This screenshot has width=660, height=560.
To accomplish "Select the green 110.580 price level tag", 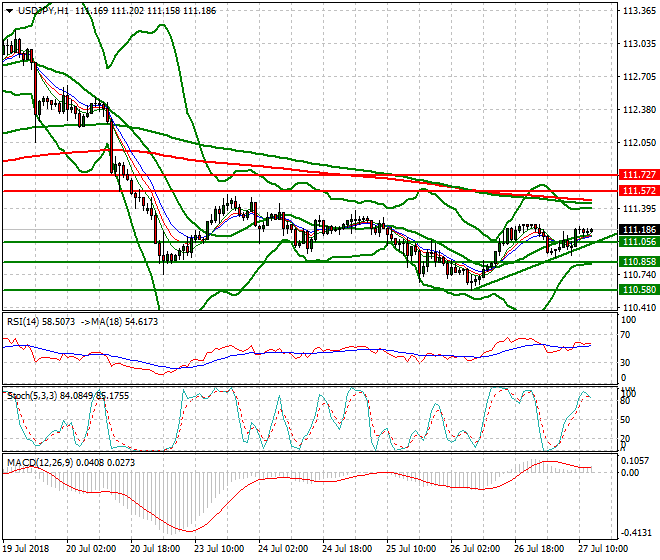I will pyautogui.click(x=637, y=290).
